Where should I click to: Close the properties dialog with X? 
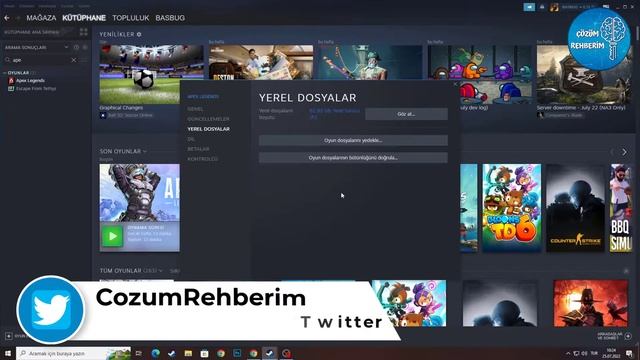point(456,84)
